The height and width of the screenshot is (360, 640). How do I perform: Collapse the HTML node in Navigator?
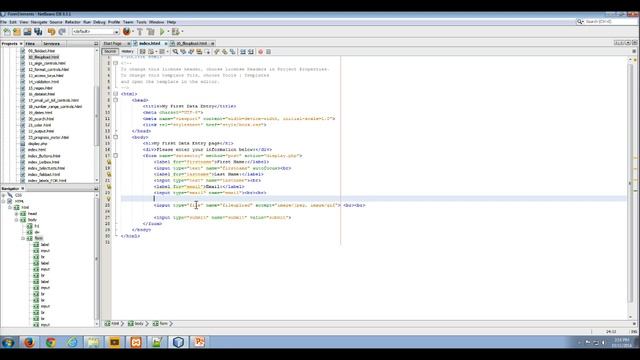point(3,201)
